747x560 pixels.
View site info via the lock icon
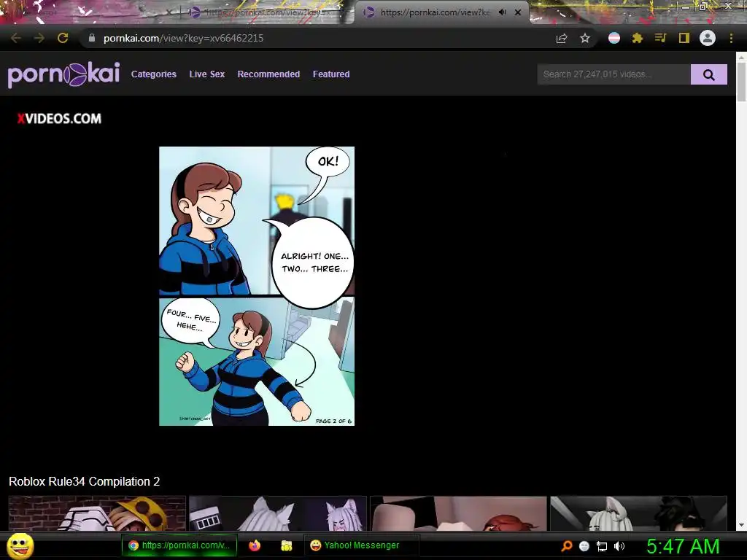92,38
